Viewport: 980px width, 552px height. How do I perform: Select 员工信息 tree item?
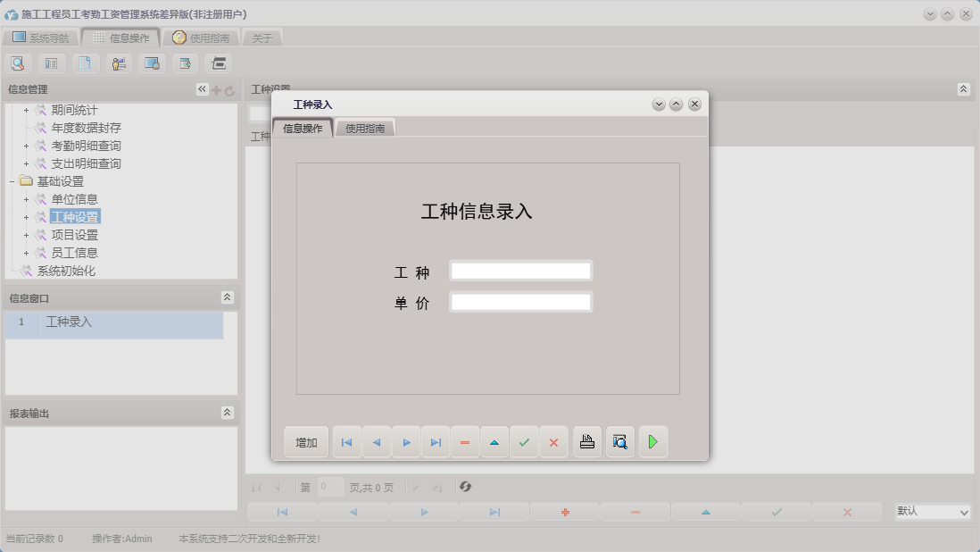74,253
